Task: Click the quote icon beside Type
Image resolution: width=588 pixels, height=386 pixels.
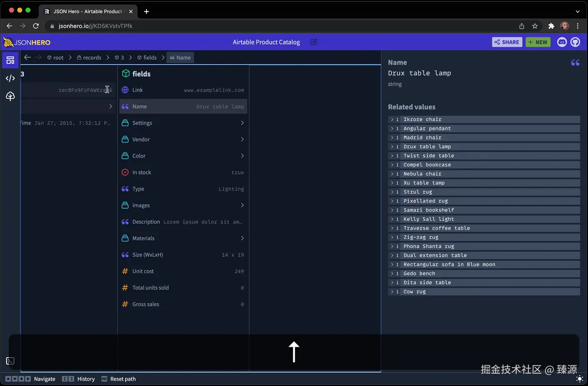Action: coord(125,189)
